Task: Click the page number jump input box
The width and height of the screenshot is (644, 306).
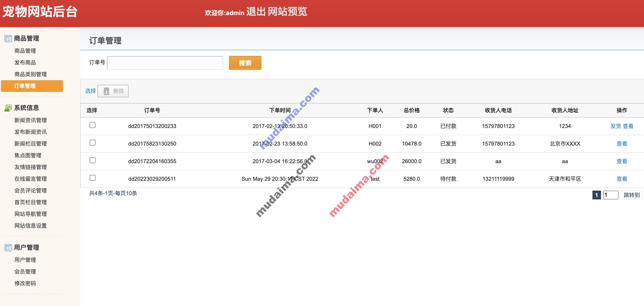Action: (x=611, y=195)
